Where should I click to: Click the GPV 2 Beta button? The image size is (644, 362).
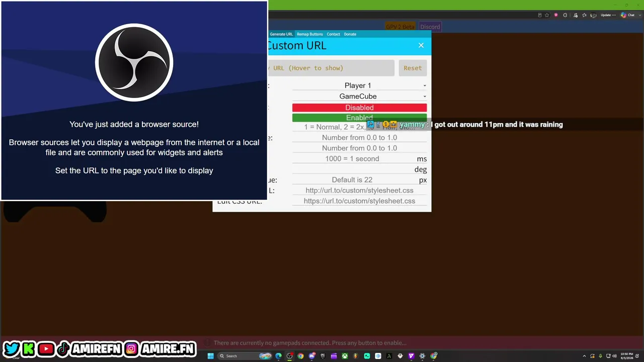coord(400,27)
